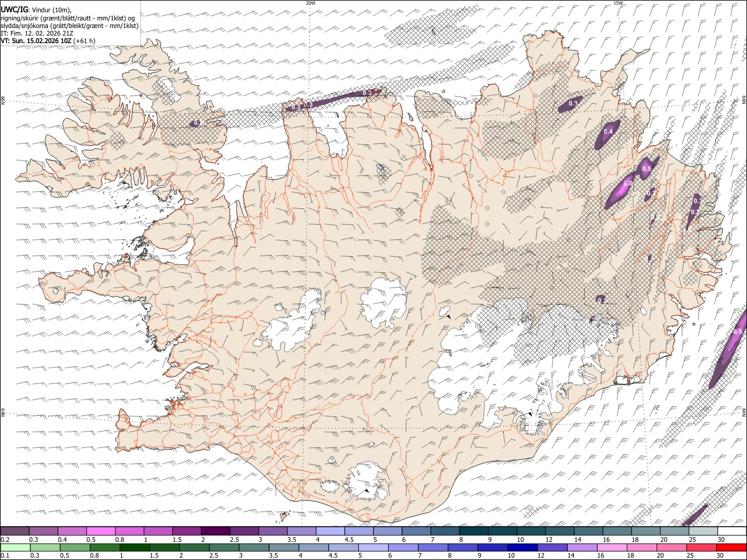
Task: Click the 16 pale pink rain legend swatch
Action: point(612,548)
